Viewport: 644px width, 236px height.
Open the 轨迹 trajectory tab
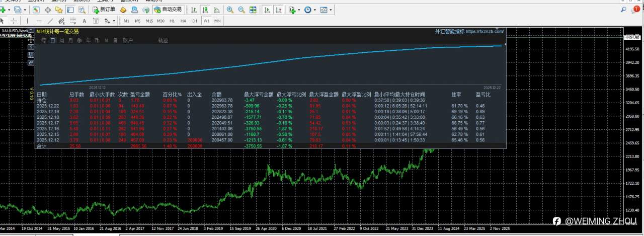(x=163, y=40)
